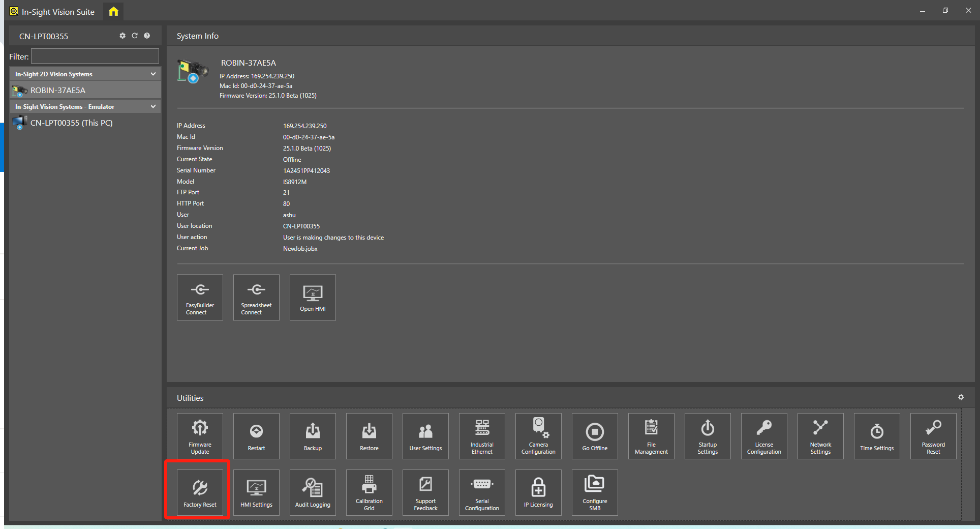The height and width of the screenshot is (529, 980).
Task: Go to the Home tab
Action: [113, 11]
